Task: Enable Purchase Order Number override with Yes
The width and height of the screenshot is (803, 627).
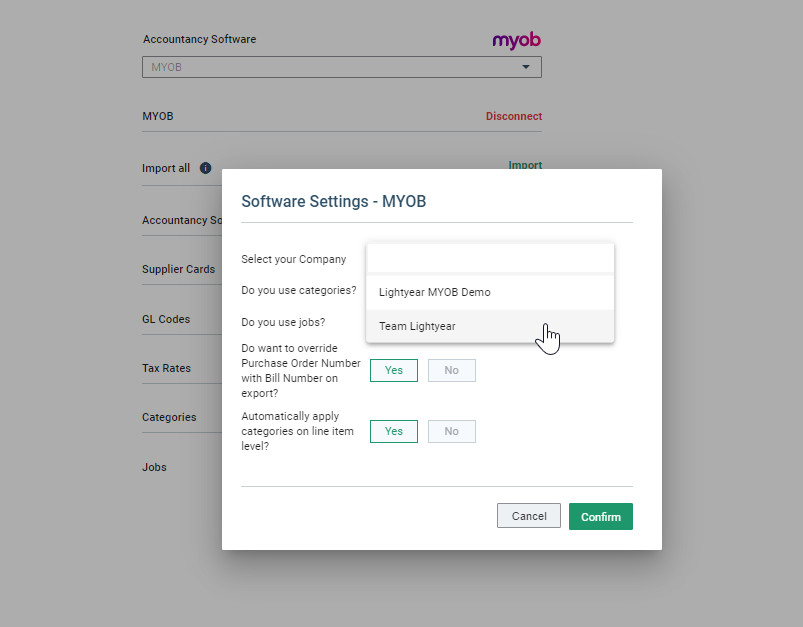Action: coord(393,370)
